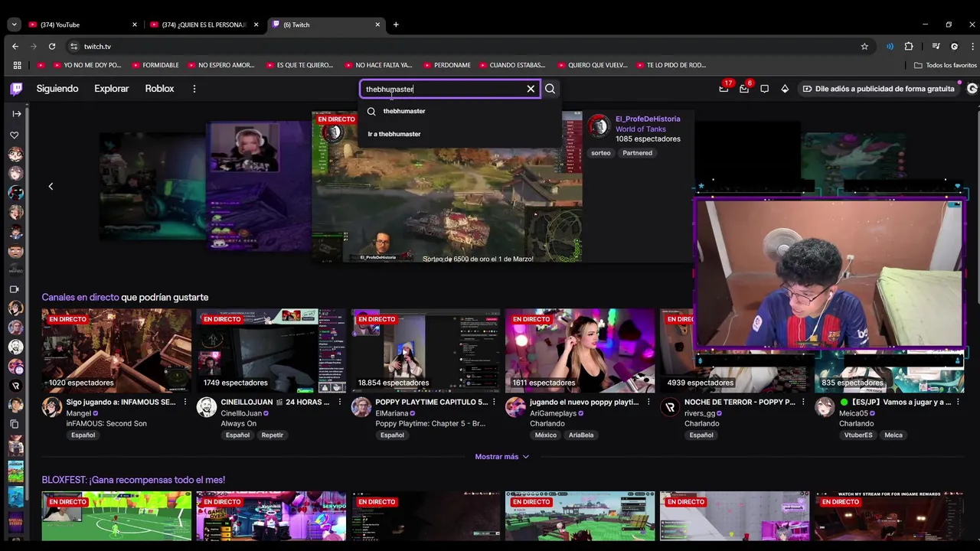The width and height of the screenshot is (980, 551).
Task: Open the PERDONAME bookmark
Action: tap(446, 65)
